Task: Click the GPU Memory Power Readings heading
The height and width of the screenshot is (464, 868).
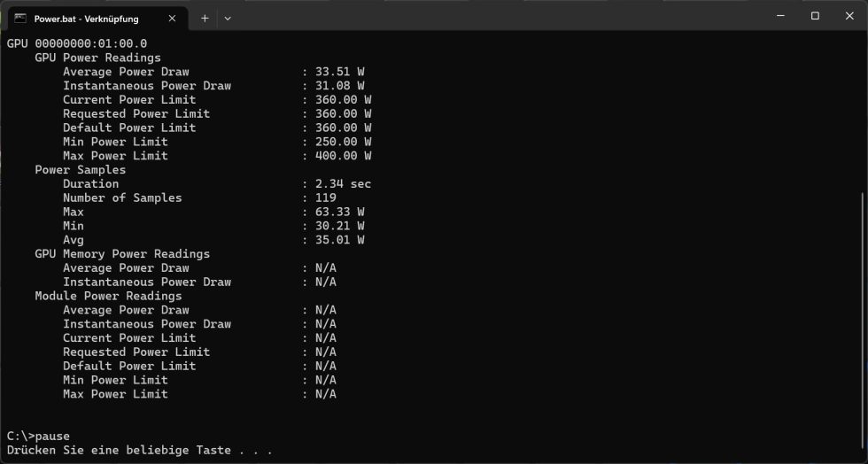Action: click(x=122, y=254)
